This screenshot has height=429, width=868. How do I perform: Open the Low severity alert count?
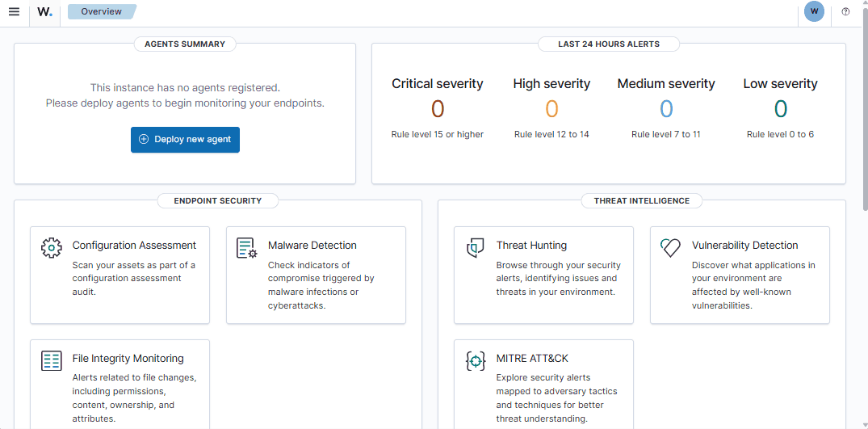tap(780, 109)
